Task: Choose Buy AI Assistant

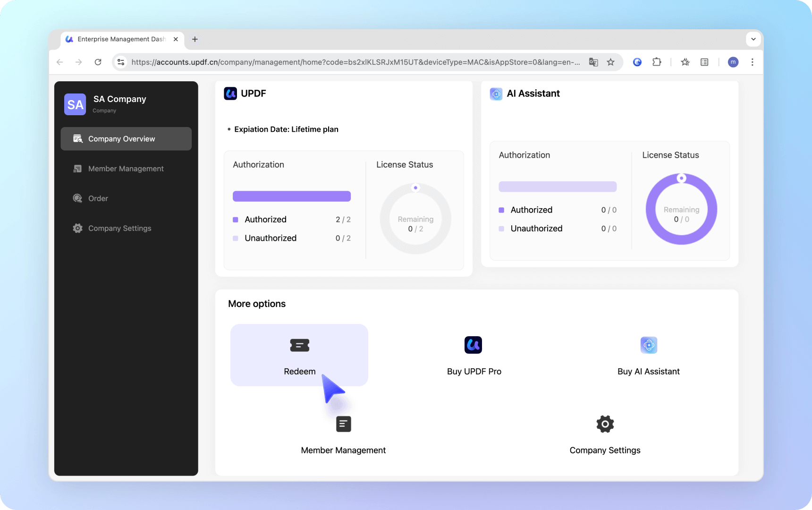Action: (649, 355)
